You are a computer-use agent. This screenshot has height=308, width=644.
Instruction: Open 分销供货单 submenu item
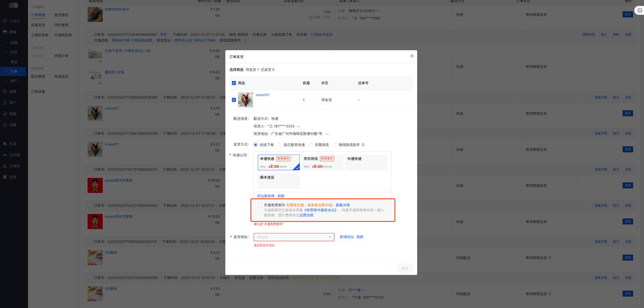pos(63,35)
